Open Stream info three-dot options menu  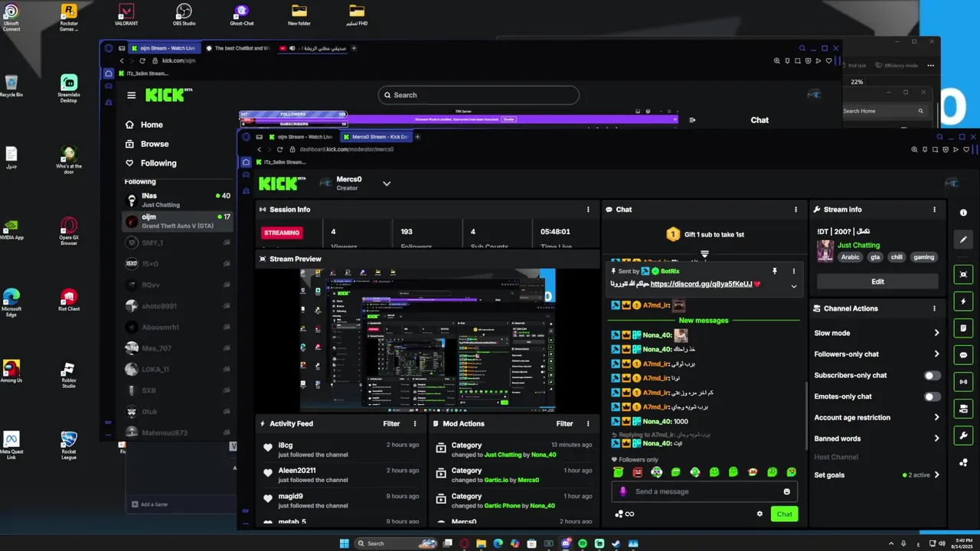click(934, 209)
